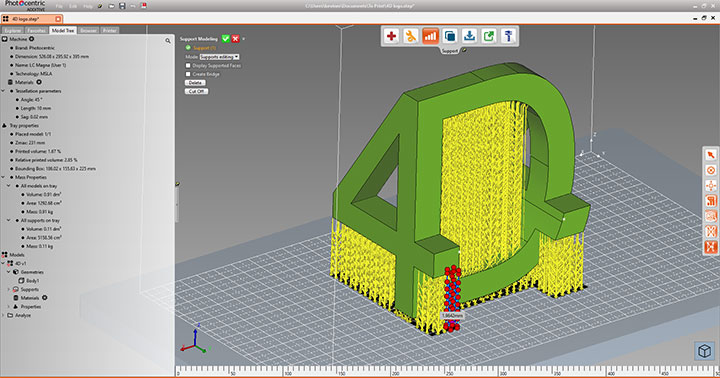Click the bottom orange right-toolbar icon

click(711, 247)
